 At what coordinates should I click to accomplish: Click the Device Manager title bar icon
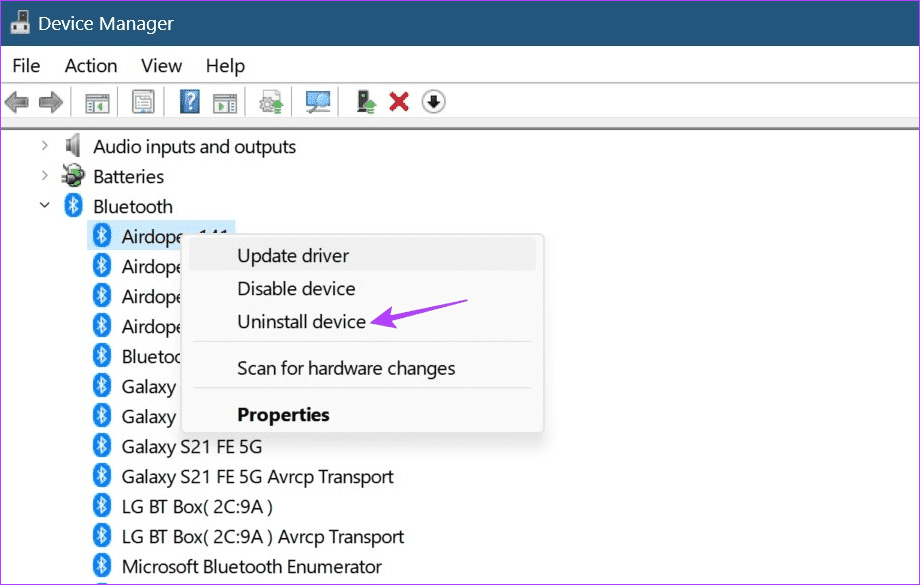click(x=19, y=22)
